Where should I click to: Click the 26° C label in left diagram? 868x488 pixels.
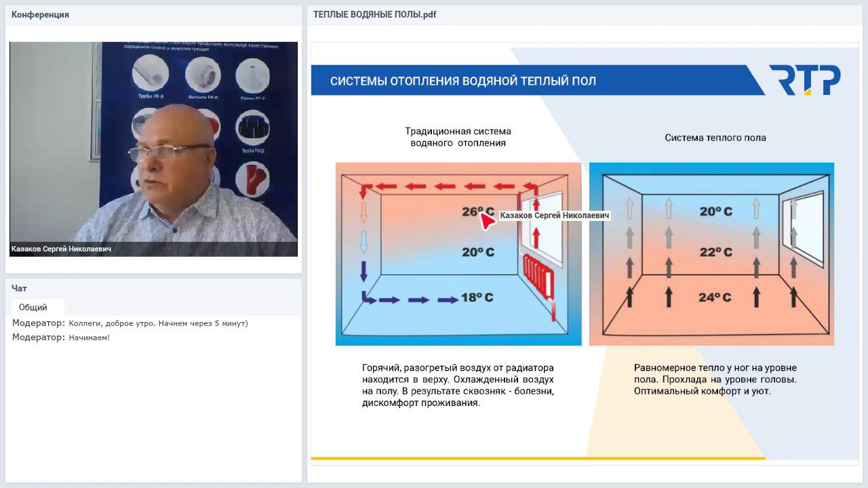(477, 211)
